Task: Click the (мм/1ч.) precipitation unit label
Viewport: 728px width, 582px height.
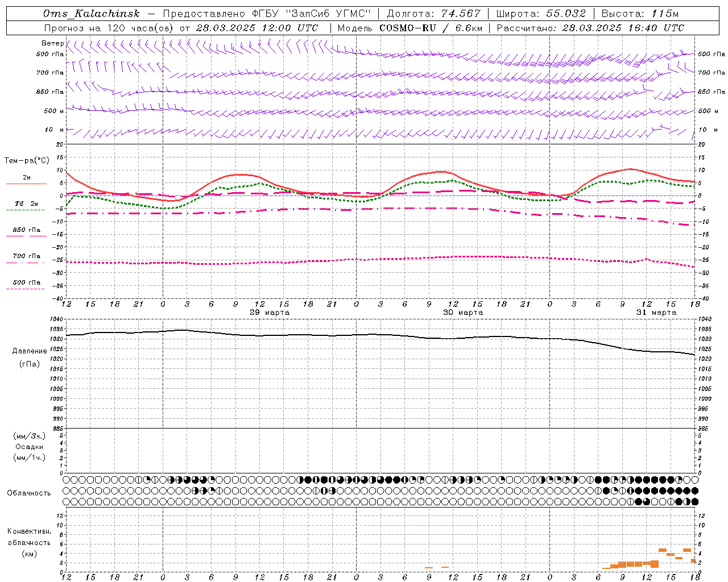Action: [x=30, y=458]
